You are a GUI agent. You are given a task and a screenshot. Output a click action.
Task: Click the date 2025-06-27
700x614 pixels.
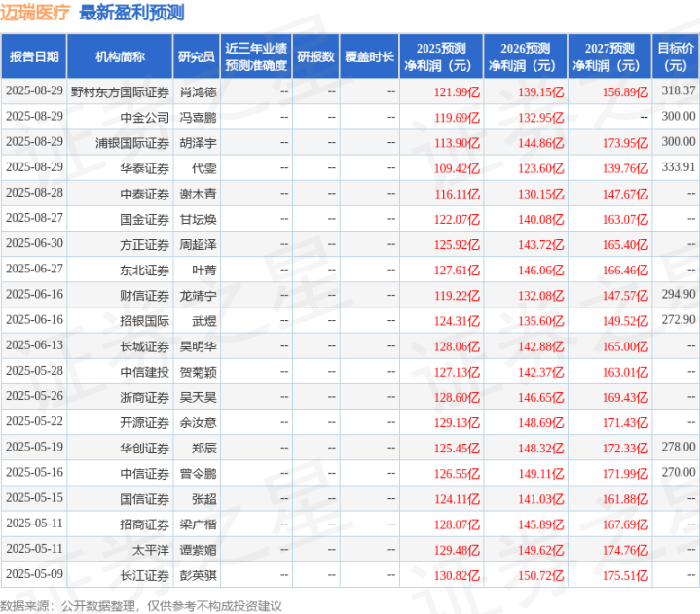point(34,269)
